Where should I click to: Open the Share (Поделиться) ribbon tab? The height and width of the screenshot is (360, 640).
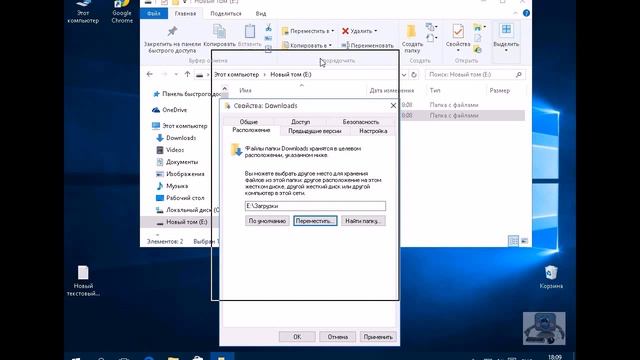226,13
